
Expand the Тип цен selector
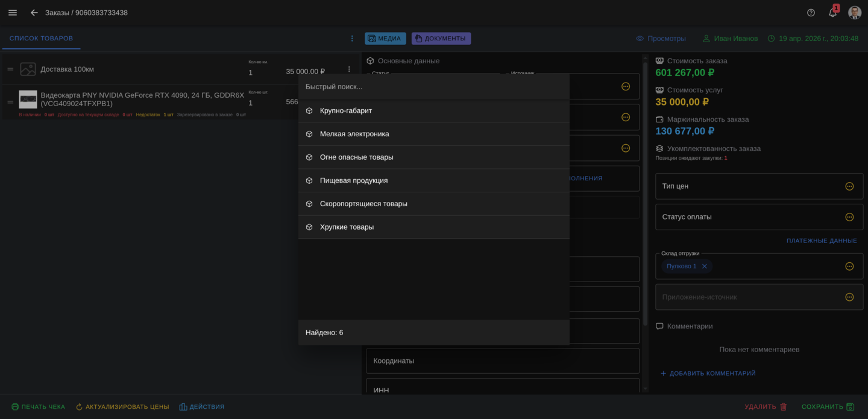pos(849,186)
